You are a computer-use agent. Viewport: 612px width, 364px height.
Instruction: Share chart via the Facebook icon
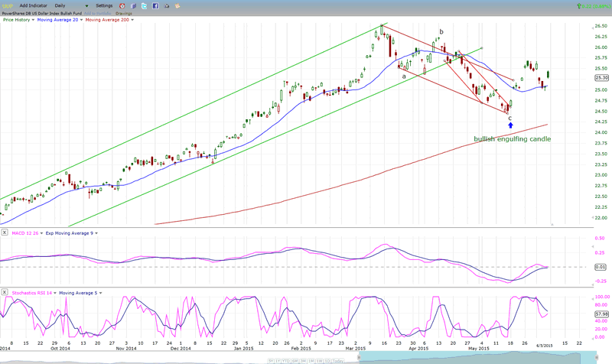(x=155, y=5)
